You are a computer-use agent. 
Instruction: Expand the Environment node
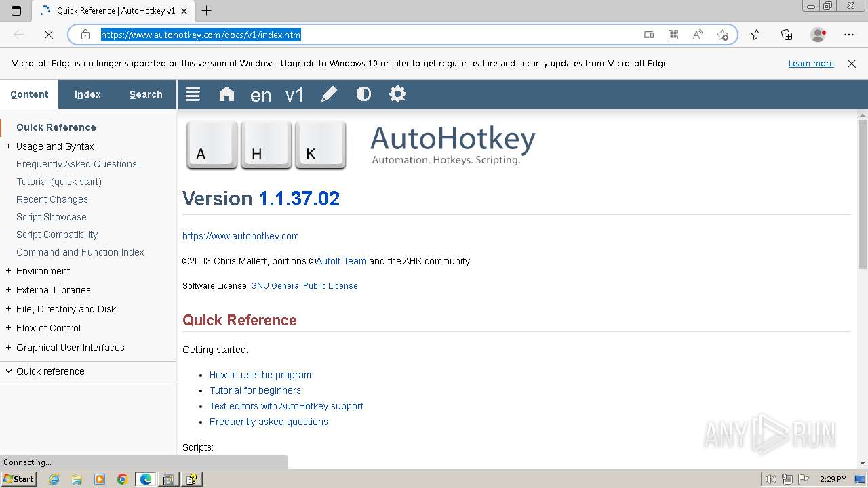(x=8, y=271)
